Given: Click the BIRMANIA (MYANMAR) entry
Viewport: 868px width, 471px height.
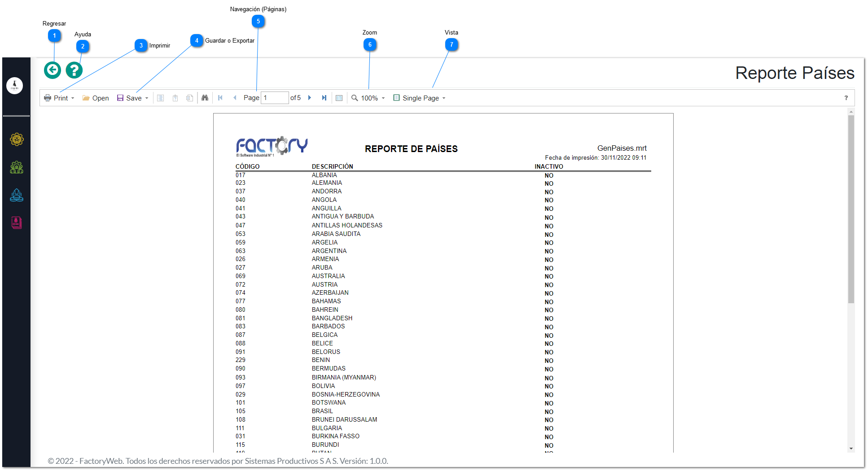Looking at the screenshot, I should (x=344, y=377).
